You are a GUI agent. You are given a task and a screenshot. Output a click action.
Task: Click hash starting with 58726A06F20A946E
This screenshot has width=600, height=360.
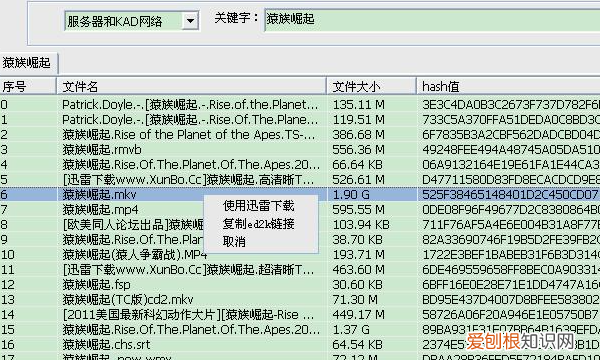point(511,314)
